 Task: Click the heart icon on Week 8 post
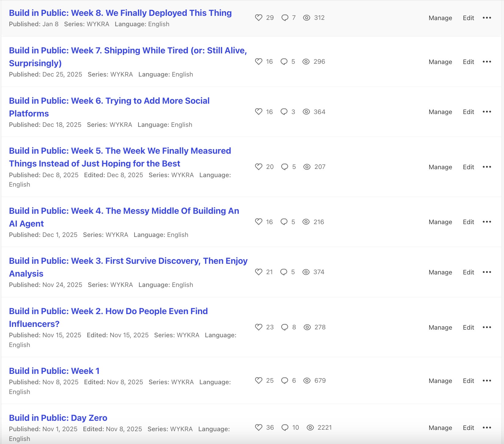point(259,18)
